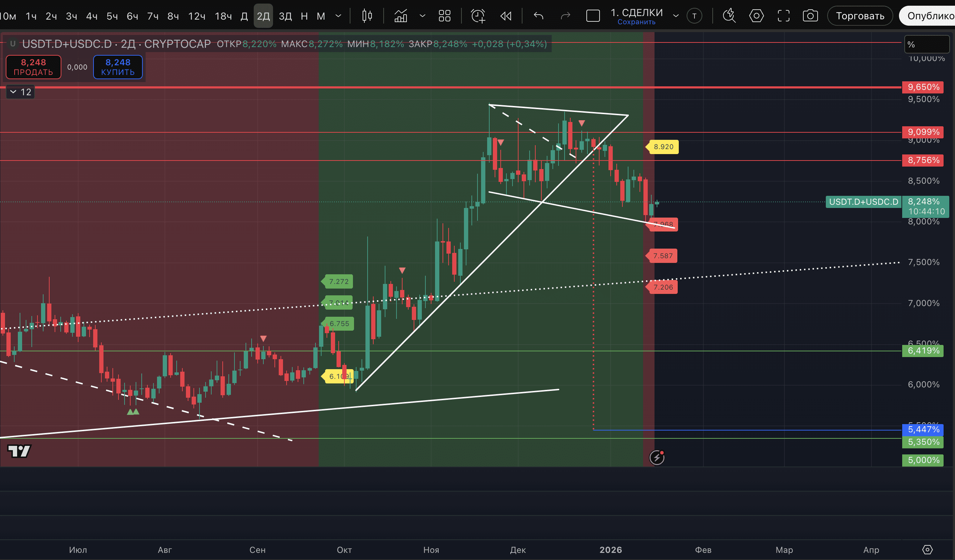Create a new alert
The image size is (955, 560).
[x=478, y=16]
